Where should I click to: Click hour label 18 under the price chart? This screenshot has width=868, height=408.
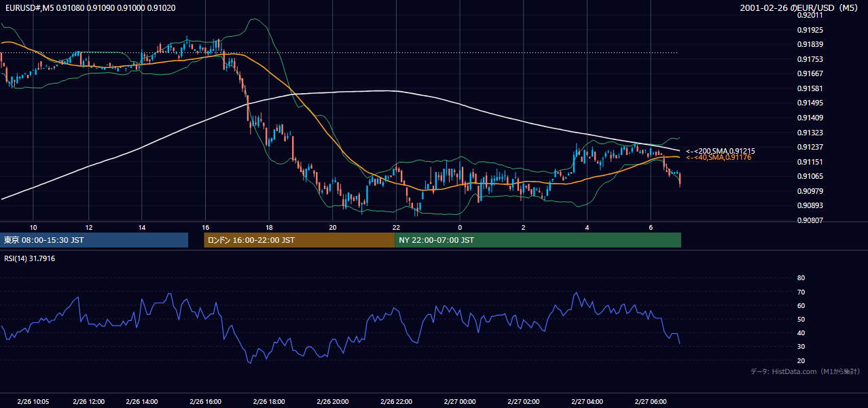(x=269, y=227)
